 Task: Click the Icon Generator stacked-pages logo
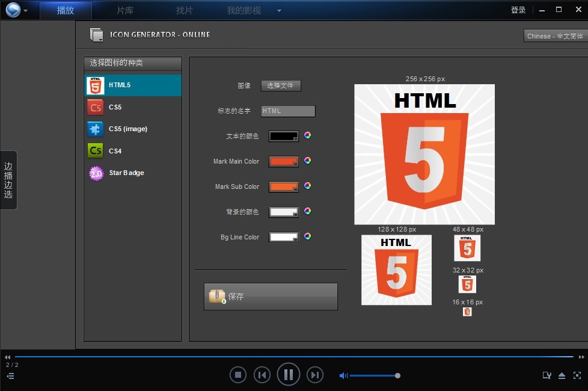pyautogui.click(x=96, y=35)
